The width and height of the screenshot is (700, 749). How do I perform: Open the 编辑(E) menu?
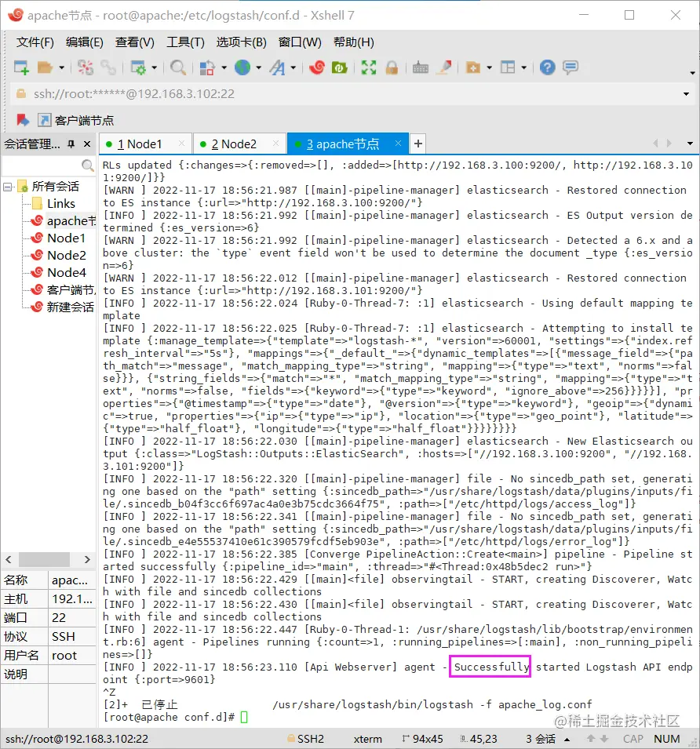coord(84,42)
